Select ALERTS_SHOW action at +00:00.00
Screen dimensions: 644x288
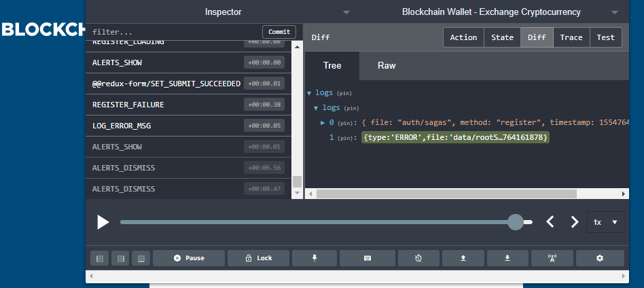(188, 63)
